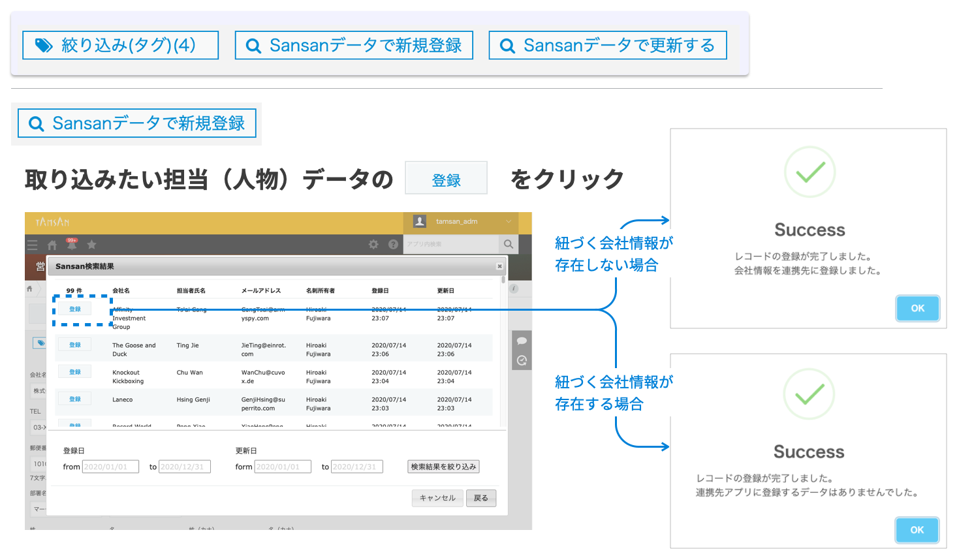Click 登録 for The Goose and Duck
Image resolution: width=959 pixels, height=560 pixels.
[x=75, y=345]
